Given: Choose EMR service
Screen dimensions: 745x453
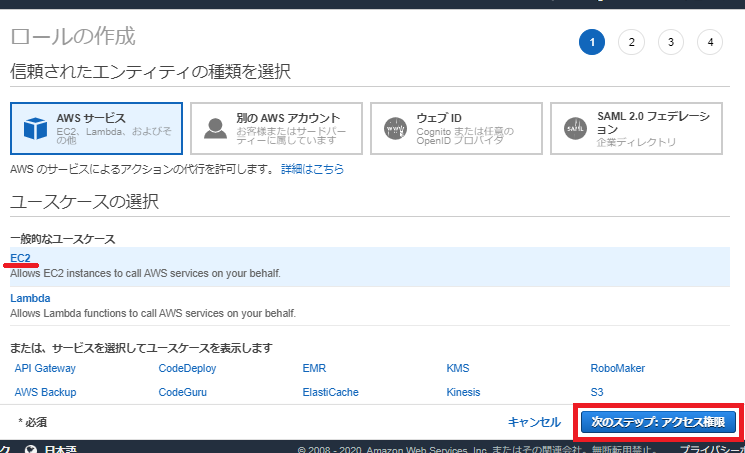Looking at the screenshot, I should coord(314,368).
